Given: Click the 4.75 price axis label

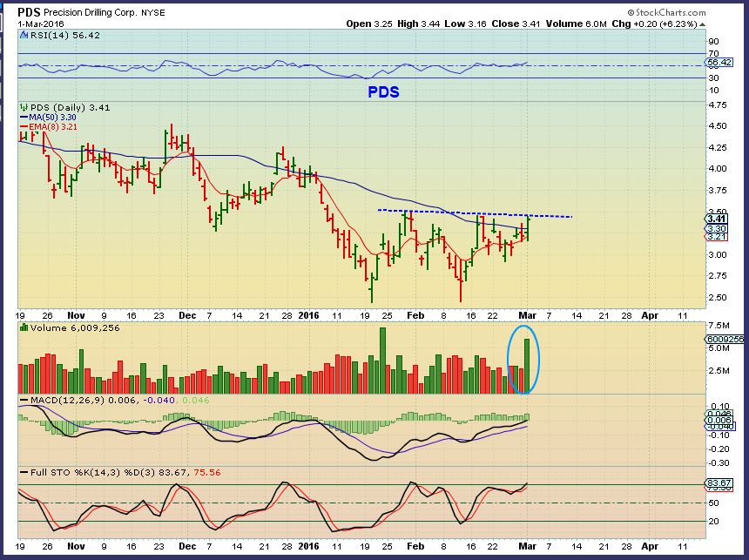Looking at the screenshot, I should coord(718,105).
